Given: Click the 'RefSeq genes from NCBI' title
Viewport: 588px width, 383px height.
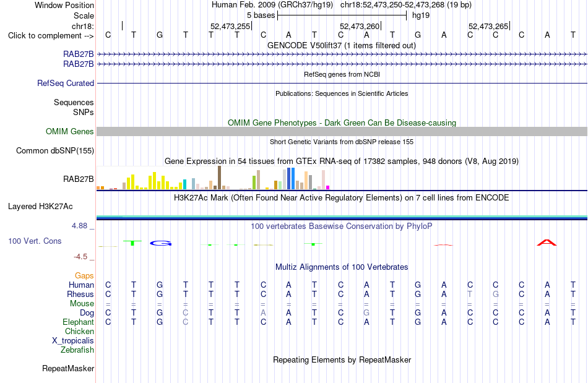Looking at the screenshot, I should click(342, 75).
